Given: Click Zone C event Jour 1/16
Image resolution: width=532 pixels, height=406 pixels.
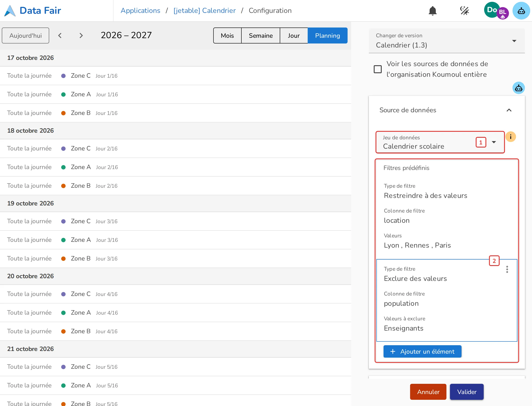Looking at the screenshot, I should coord(176,76).
